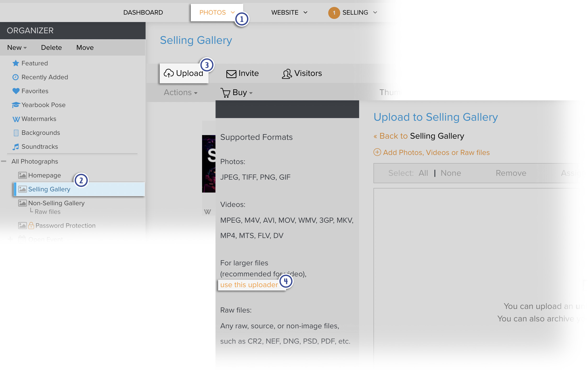Click Remove in the upload toolbar

coord(511,173)
